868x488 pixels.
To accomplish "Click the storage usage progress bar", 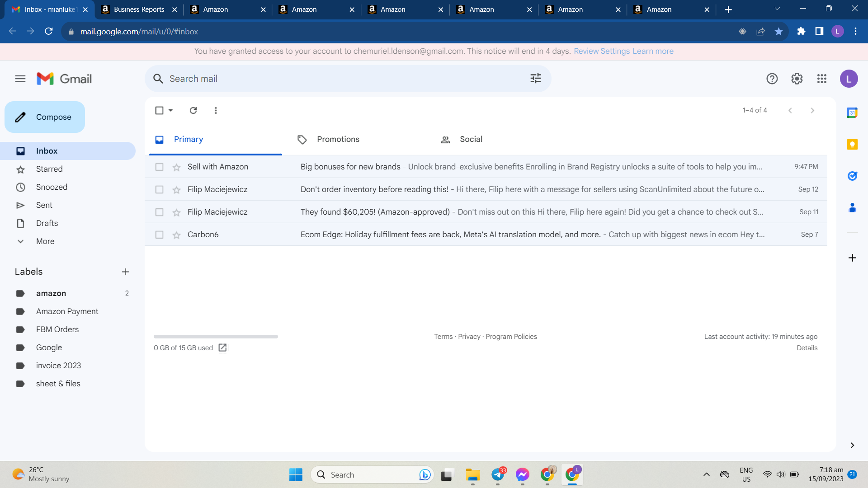I will 216,337.
